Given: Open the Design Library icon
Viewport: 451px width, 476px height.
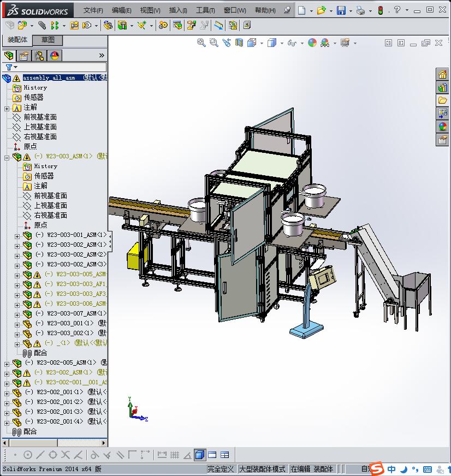Looking at the screenshot, I should 442,87.
